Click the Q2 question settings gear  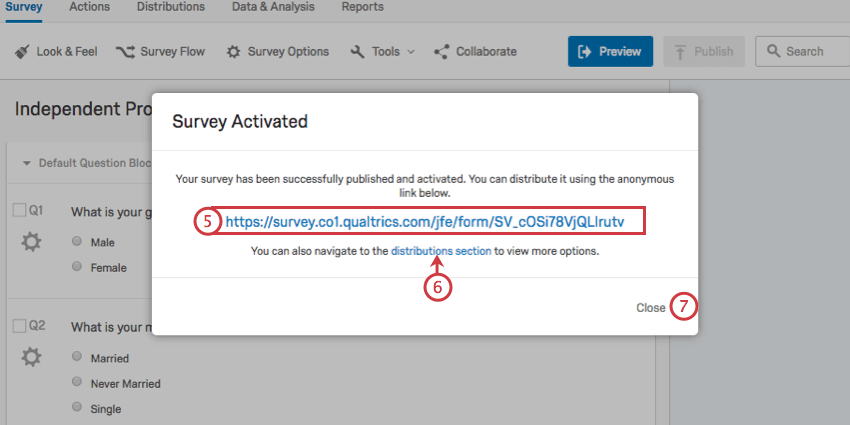click(x=31, y=357)
